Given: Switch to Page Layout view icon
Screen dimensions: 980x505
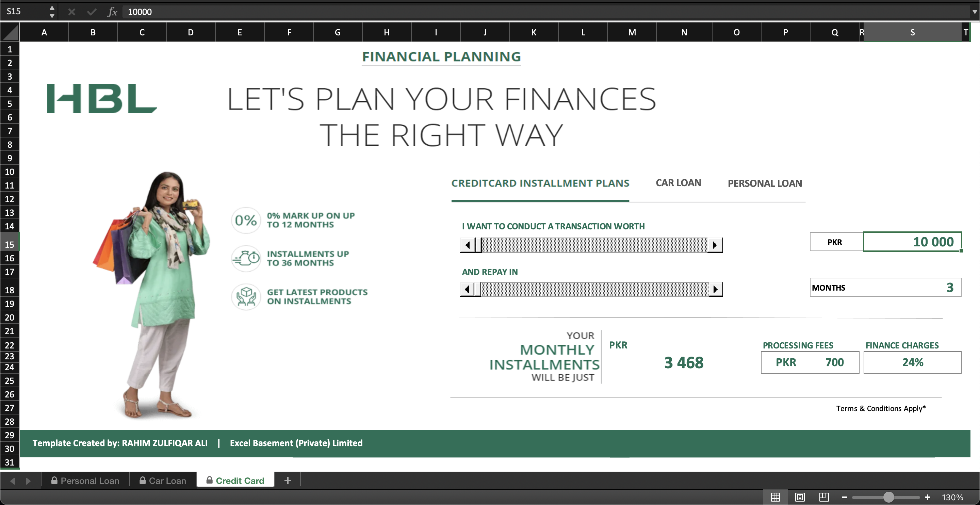Looking at the screenshot, I should 800,497.
